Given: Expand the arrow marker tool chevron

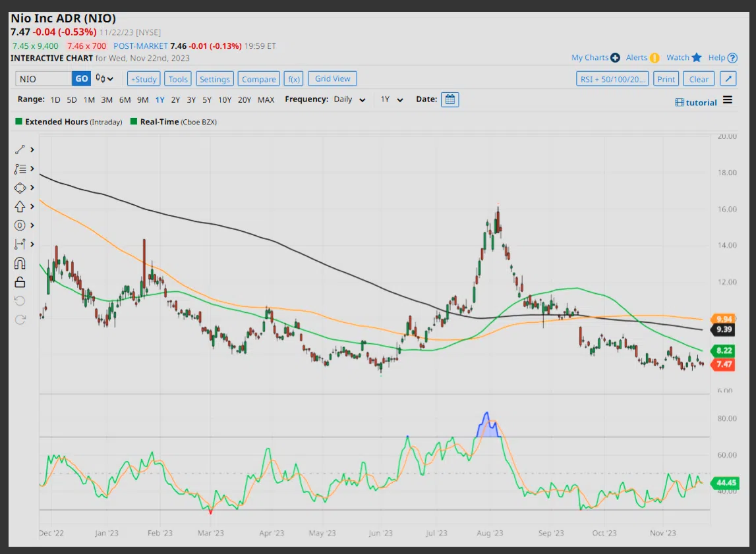Looking at the screenshot, I should (x=32, y=206).
